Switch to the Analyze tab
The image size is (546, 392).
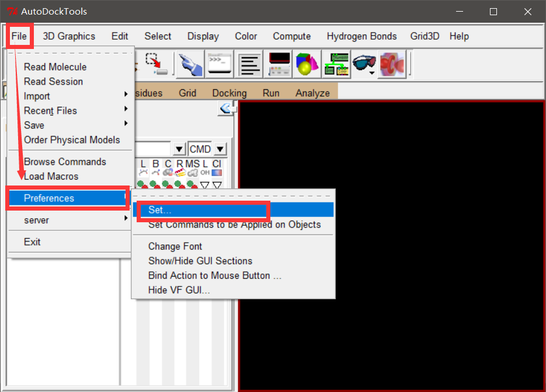pos(312,93)
